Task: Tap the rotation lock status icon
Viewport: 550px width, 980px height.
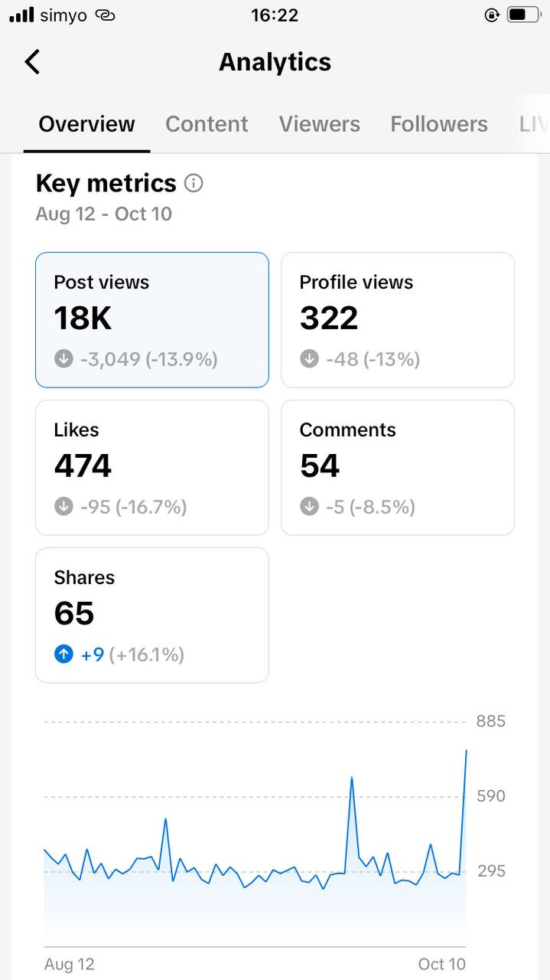Action: 493,15
